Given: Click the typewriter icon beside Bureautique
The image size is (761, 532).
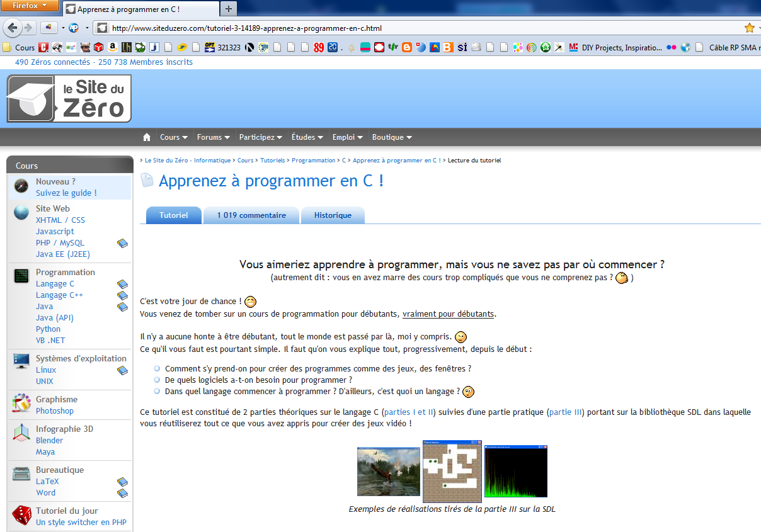Looking at the screenshot, I should [21, 474].
